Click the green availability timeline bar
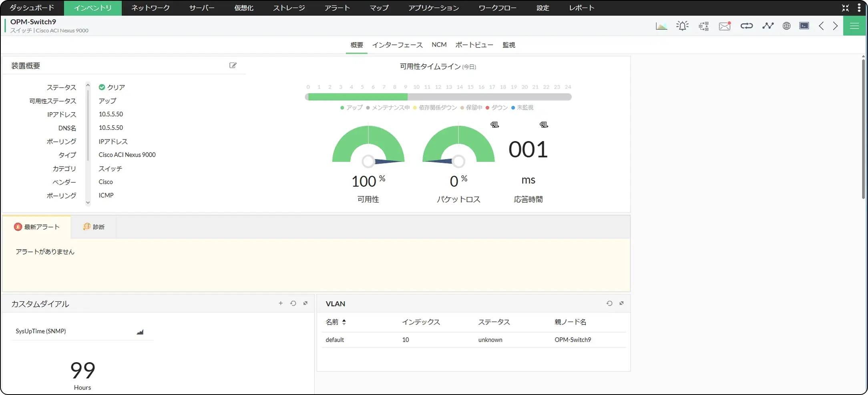Image resolution: width=868 pixels, height=395 pixels. coord(358,97)
